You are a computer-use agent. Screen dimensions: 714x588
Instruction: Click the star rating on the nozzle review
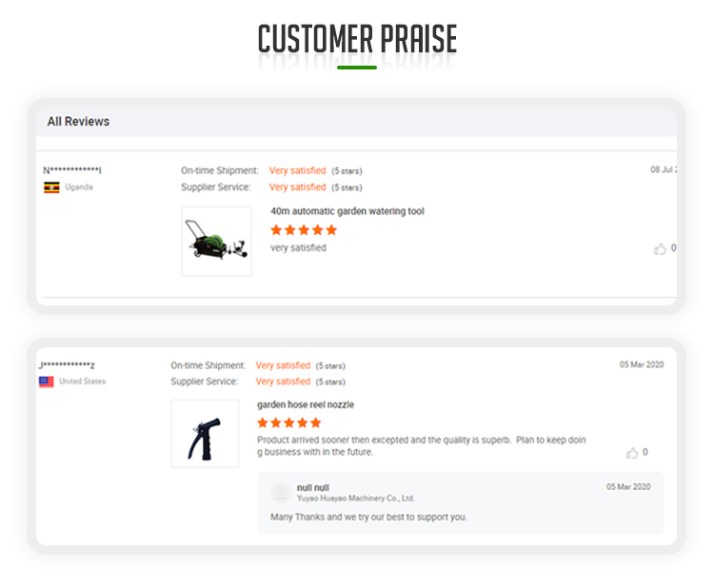tap(289, 422)
